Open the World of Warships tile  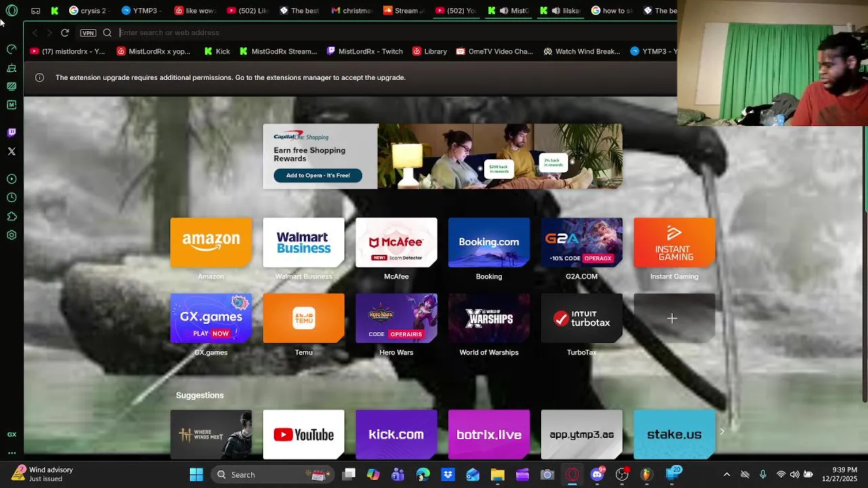[x=489, y=318]
